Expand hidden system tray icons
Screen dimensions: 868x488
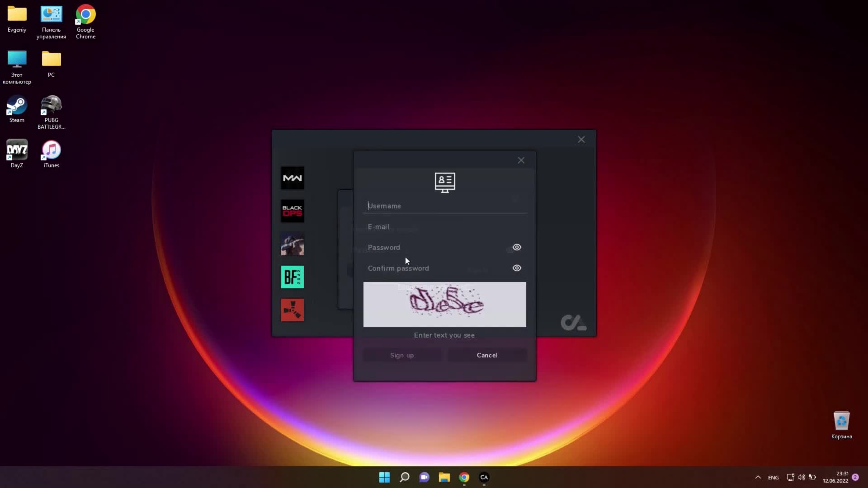(758, 477)
